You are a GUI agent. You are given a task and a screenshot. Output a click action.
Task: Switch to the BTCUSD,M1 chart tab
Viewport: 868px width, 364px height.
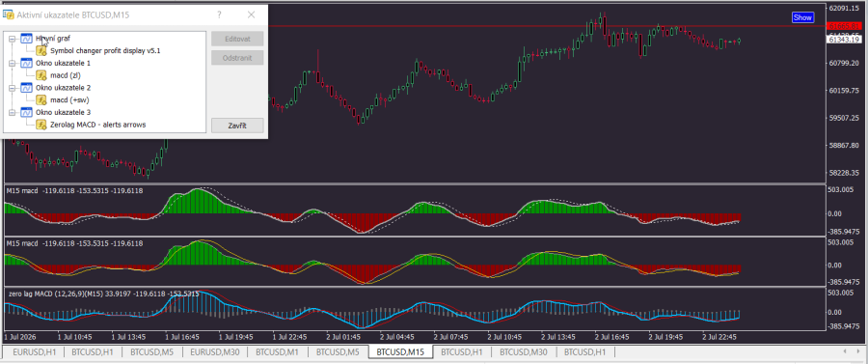coord(278,351)
